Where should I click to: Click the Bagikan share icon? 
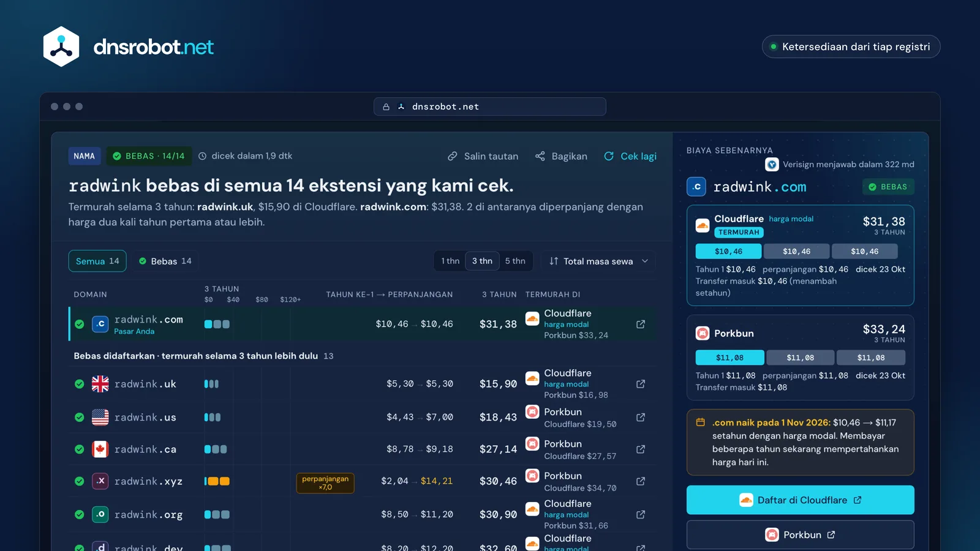[x=540, y=156]
